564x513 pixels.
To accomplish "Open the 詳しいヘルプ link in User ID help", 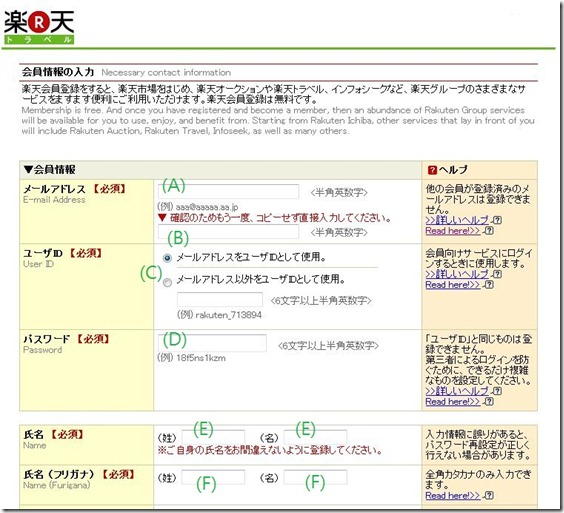I will click(x=457, y=274).
